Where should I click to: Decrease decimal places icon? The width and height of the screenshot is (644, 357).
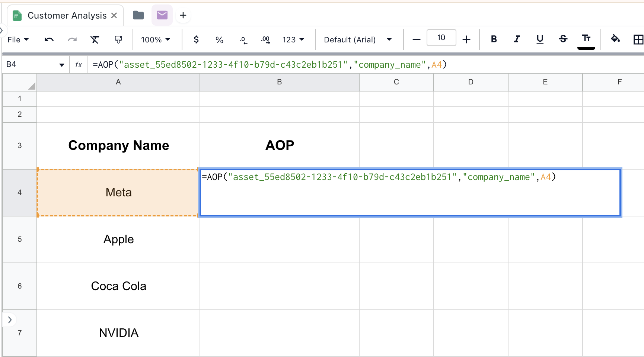coord(243,40)
